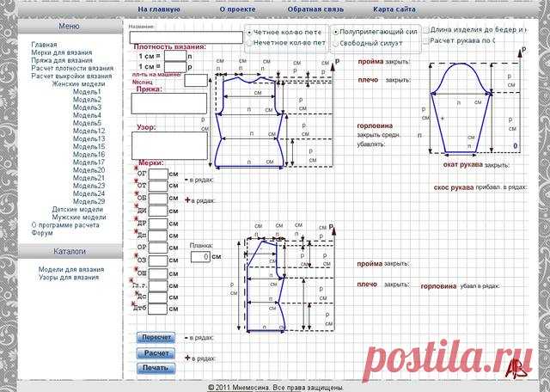This screenshot has height=392, width=550.
Task: Focus the ОГ measurement field
Action: [158, 175]
